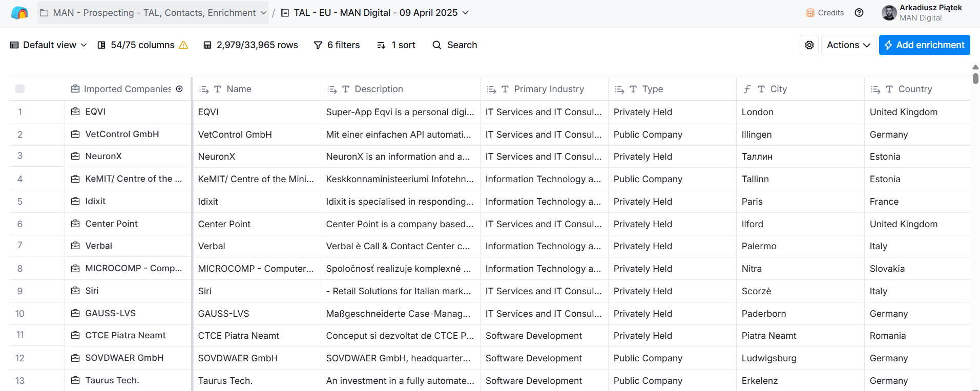This screenshot has width=980, height=391.
Task: Click the 'MICROCOMP - Computer...' name cell
Action: pos(257,269)
